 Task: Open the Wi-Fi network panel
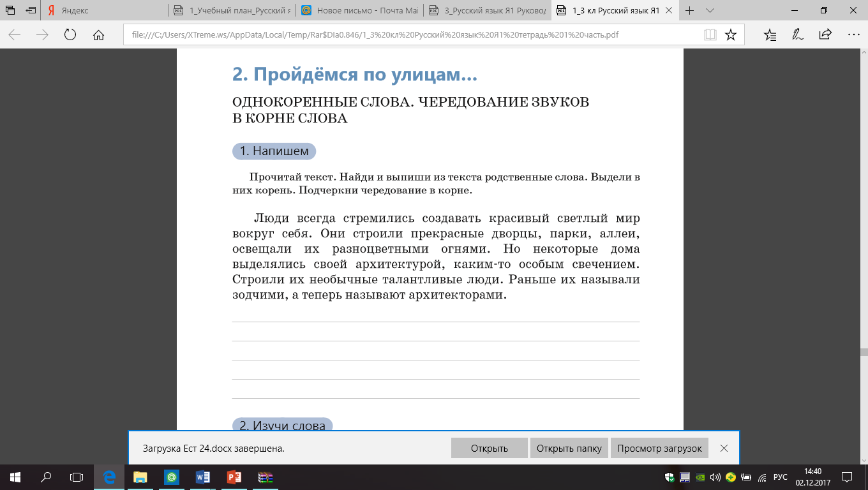[762, 477]
